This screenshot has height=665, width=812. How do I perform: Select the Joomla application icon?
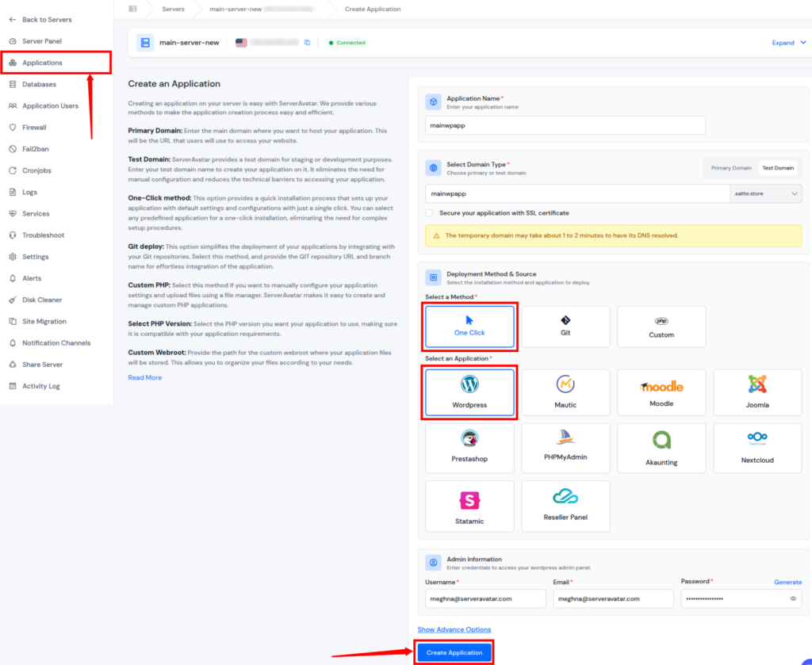point(757,385)
